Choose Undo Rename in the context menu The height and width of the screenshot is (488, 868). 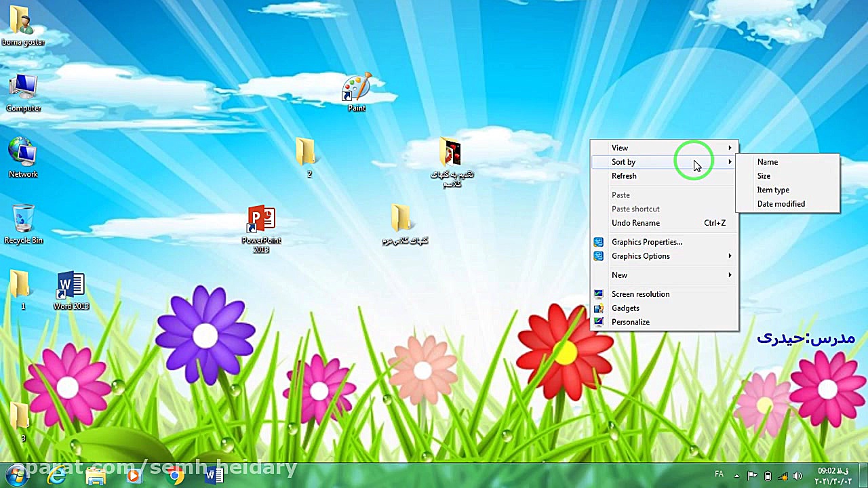click(665, 223)
